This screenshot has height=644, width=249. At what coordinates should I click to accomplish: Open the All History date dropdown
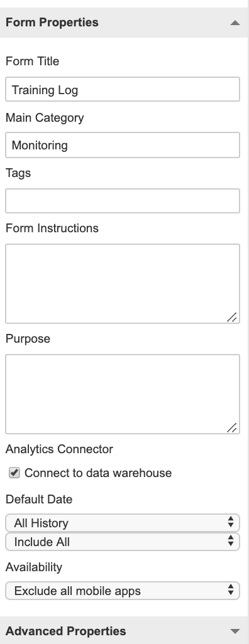(123, 523)
